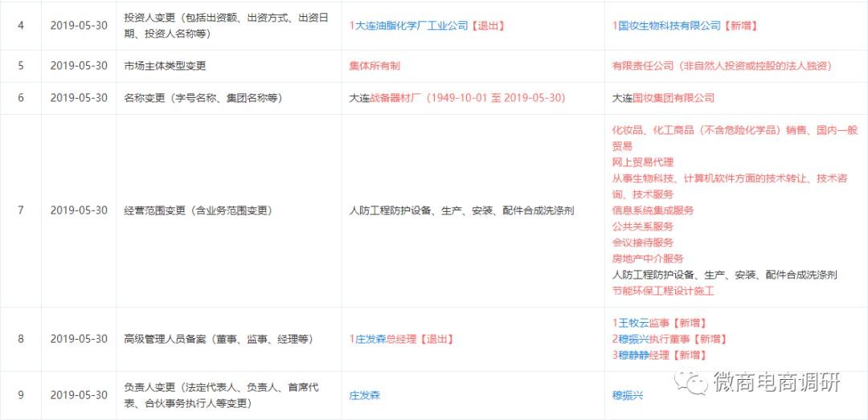Open the 大连油脂化学厂工业公司 company link
The image size is (868, 420).
411,26
